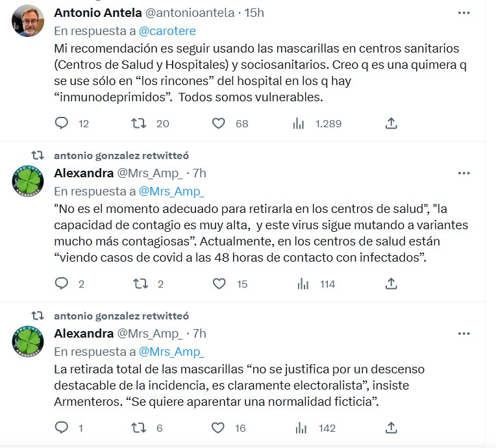Like Alexandra's tweet with 15 likes
Image resolution: width=496 pixels, height=448 pixels.
point(219,284)
